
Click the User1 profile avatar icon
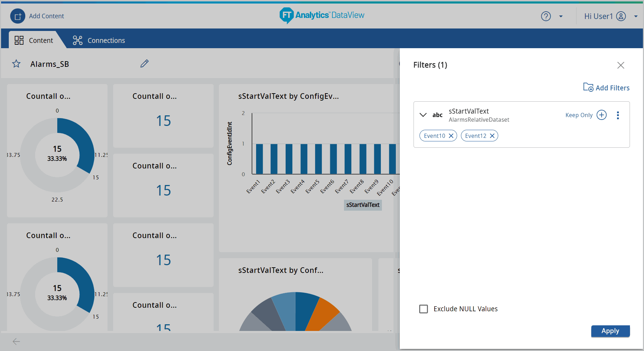pos(621,16)
